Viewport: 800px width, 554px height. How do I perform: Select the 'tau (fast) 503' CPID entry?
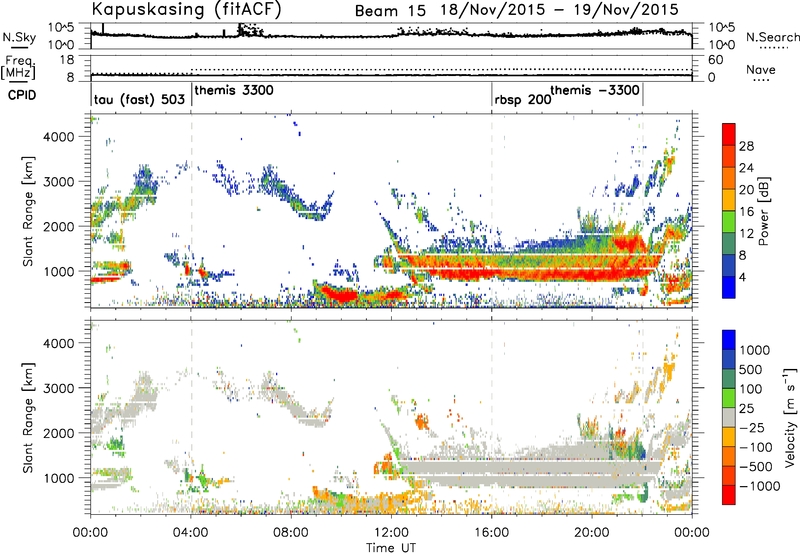pyautogui.click(x=139, y=99)
